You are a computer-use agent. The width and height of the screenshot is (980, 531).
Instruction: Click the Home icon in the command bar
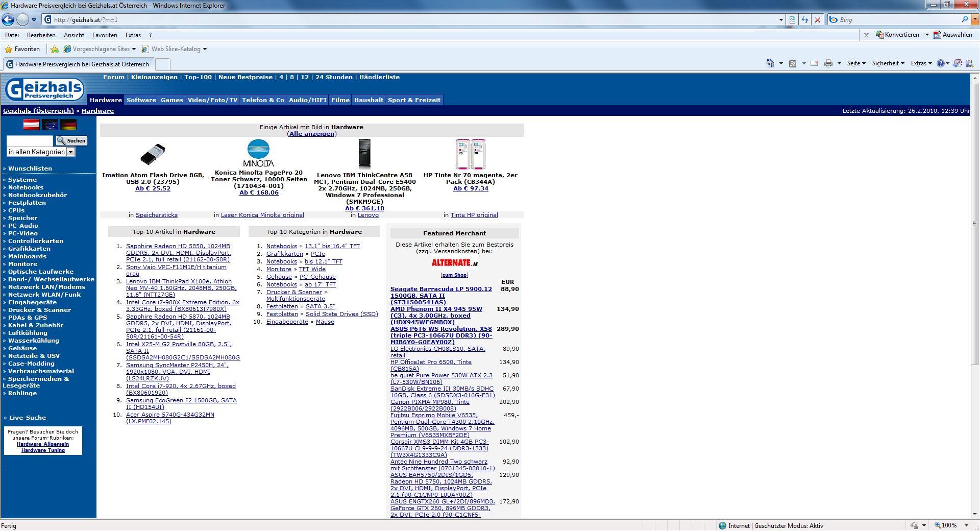click(x=770, y=63)
